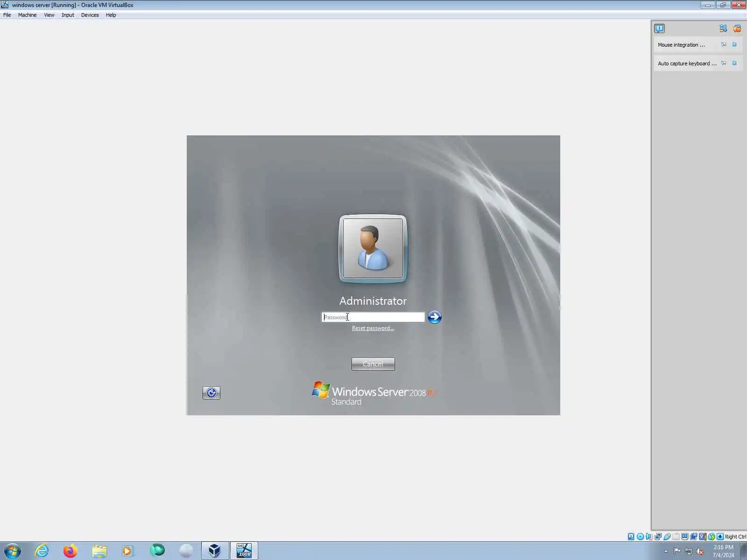
Task: Click the virtualization features V status indicator
Action: [x=702, y=537]
